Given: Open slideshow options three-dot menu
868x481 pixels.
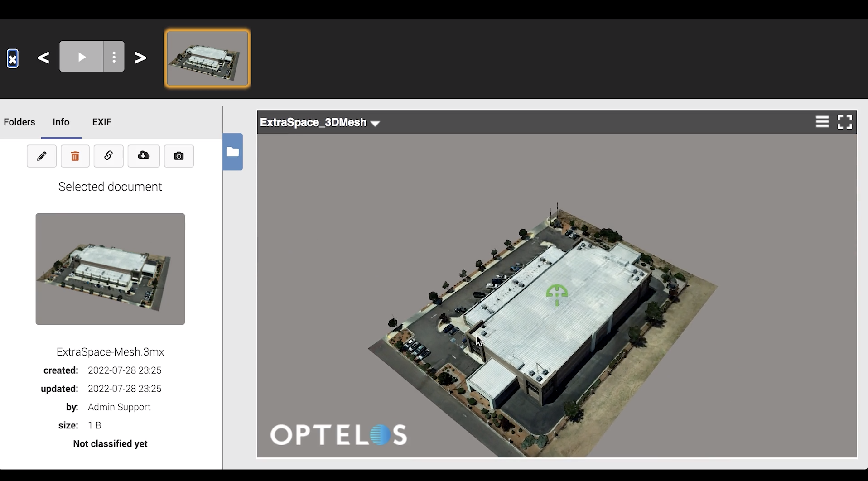Looking at the screenshot, I should (x=114, y=57).
